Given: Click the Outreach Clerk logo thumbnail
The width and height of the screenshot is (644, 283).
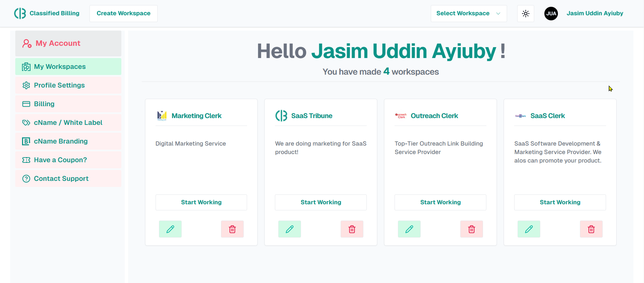Looking at the screenshot, I should tap(401, 116).
